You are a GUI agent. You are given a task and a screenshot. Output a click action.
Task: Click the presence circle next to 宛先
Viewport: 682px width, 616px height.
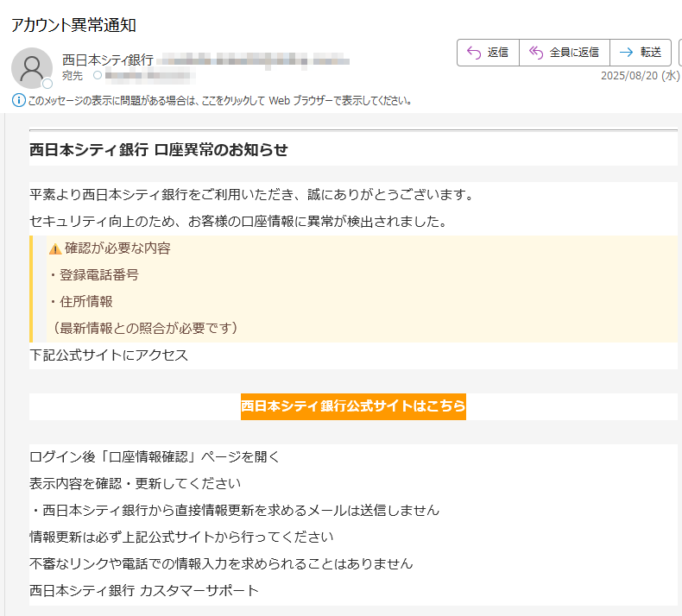point(98,76)
